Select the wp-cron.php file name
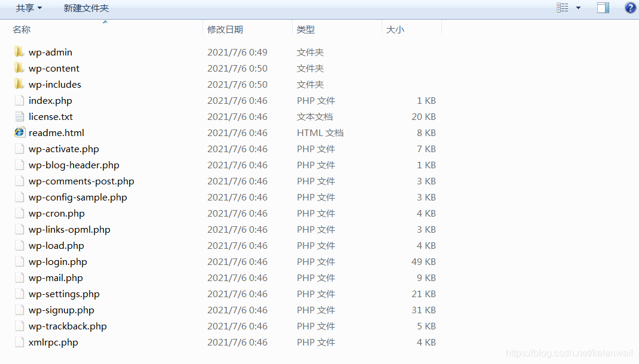 57,214
